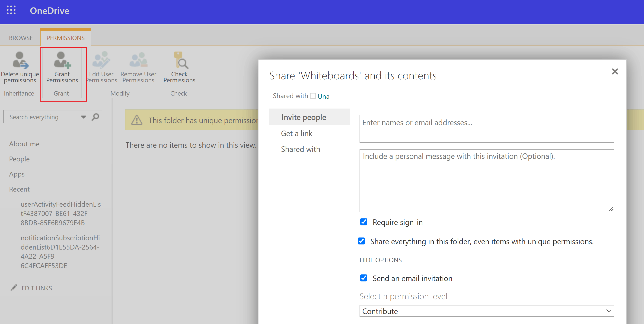
Task: Uncheck Send an email invitation
Action: pyautogui.click(x=363, y=278)
